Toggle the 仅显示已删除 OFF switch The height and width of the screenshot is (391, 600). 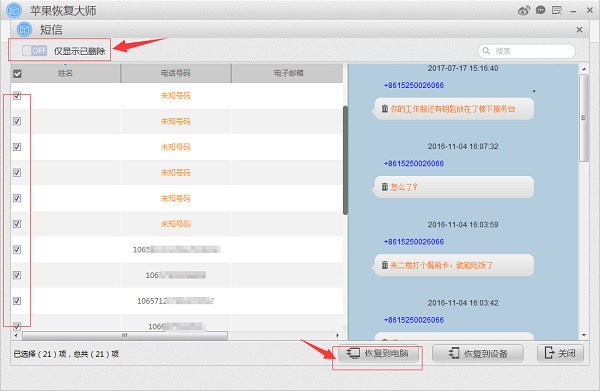[x=34, y=51]
